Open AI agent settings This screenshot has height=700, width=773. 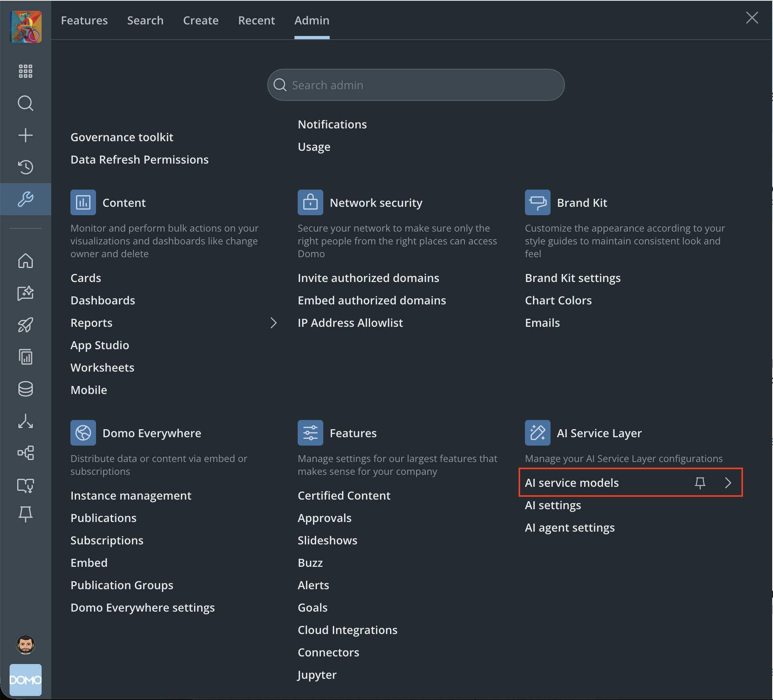point(570,528)
